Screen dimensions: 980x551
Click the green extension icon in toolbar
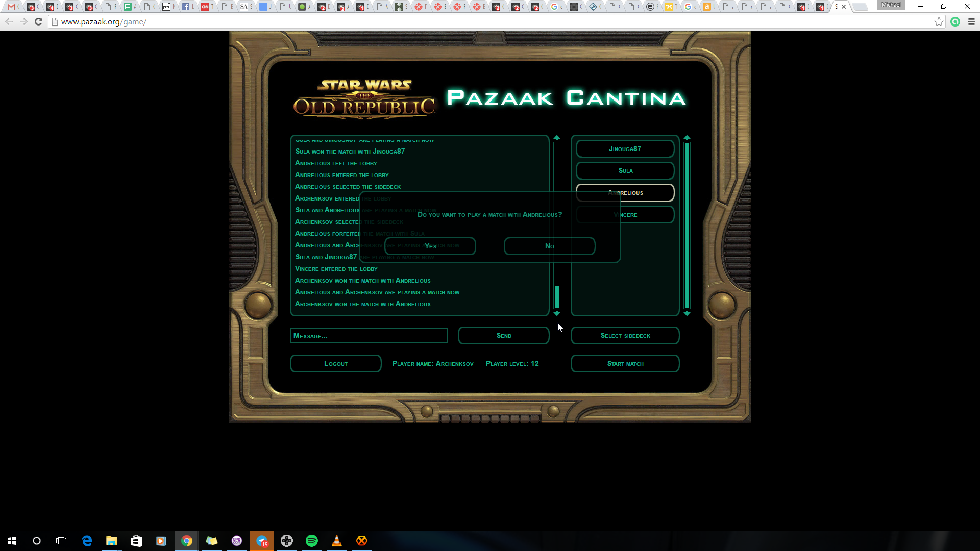(x=955, y=21)
